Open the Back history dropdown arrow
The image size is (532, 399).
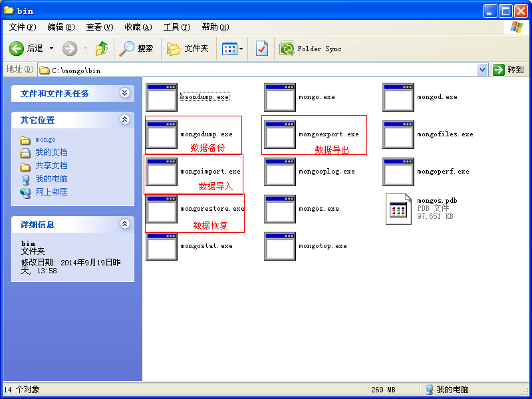[52, 49]
